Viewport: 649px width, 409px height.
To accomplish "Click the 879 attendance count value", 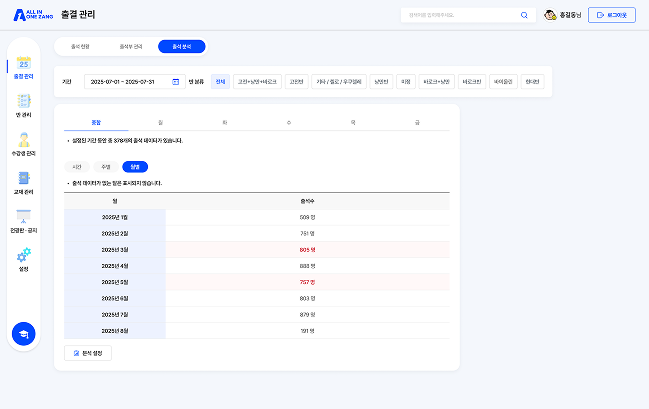I will click(308, 315).
